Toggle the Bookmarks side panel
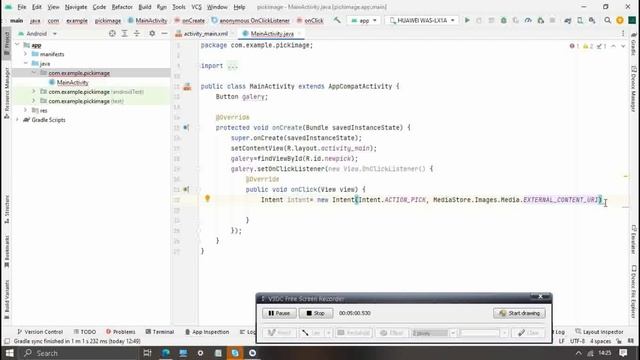Screen dimensions: 640x360 pyautogui.click(x=7, y=252)
